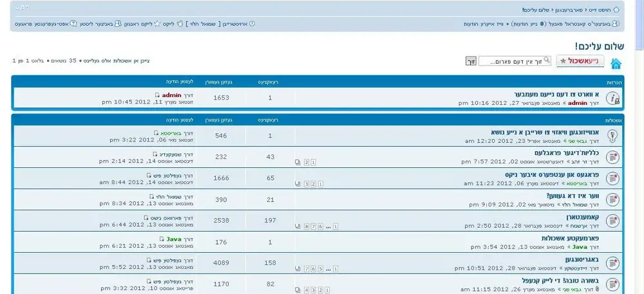
Task: Click the page list icon in כלליות'דיגער פראבלעם row
Action: click(x=298, y=162)
